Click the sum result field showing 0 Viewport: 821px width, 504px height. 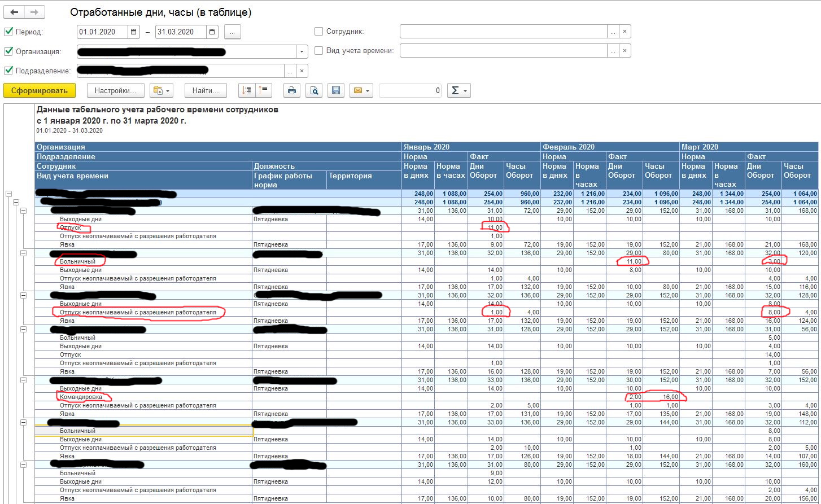410,90
